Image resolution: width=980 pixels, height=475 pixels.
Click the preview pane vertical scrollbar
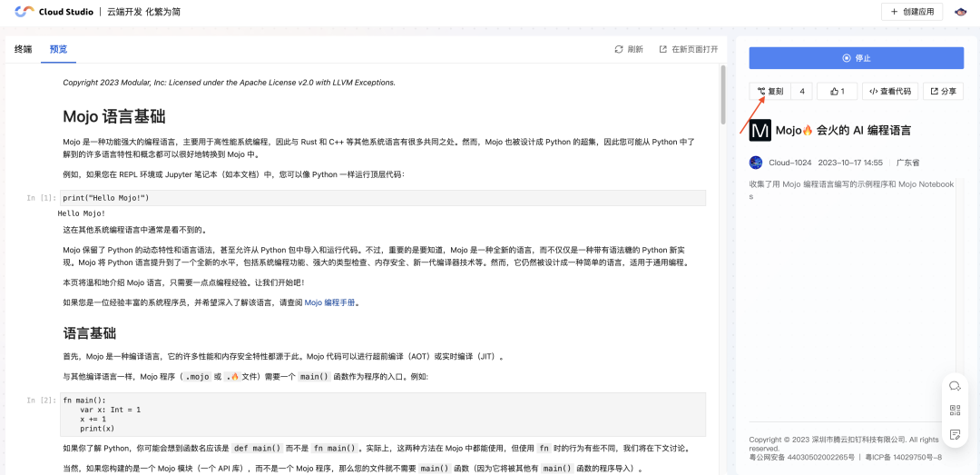(723, 95)
